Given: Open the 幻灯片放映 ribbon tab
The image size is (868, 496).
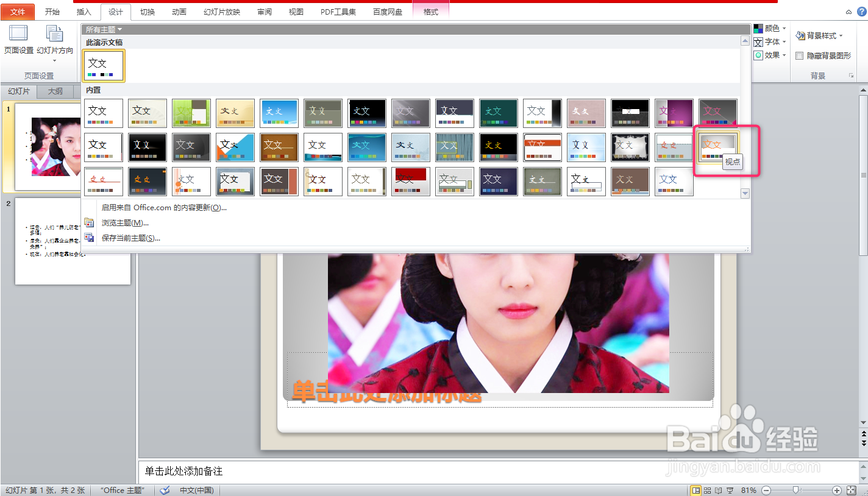Looking at the screenshot, I should tap(222, 12).
